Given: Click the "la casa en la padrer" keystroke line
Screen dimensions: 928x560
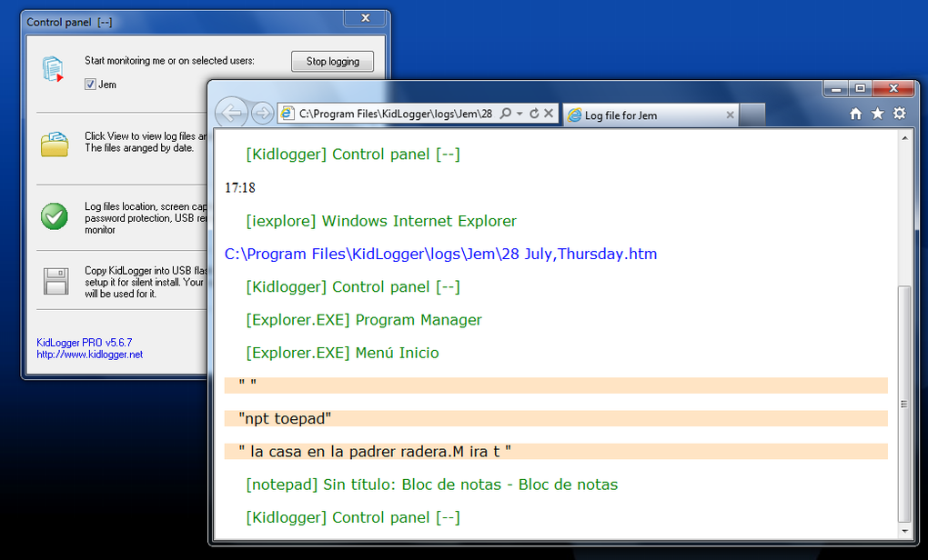Looking at the screenshot, I should pyautogui.click(x=556, y=452).
